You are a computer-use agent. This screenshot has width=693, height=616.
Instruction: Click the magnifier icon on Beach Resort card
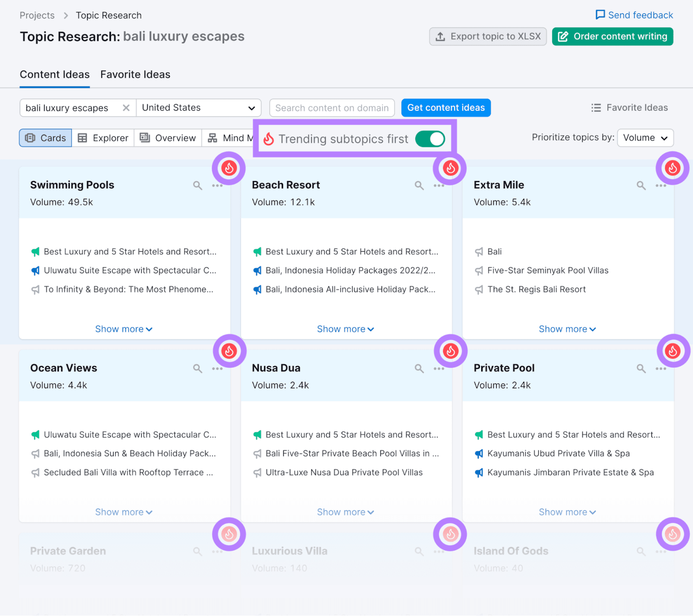pos(419,185)
